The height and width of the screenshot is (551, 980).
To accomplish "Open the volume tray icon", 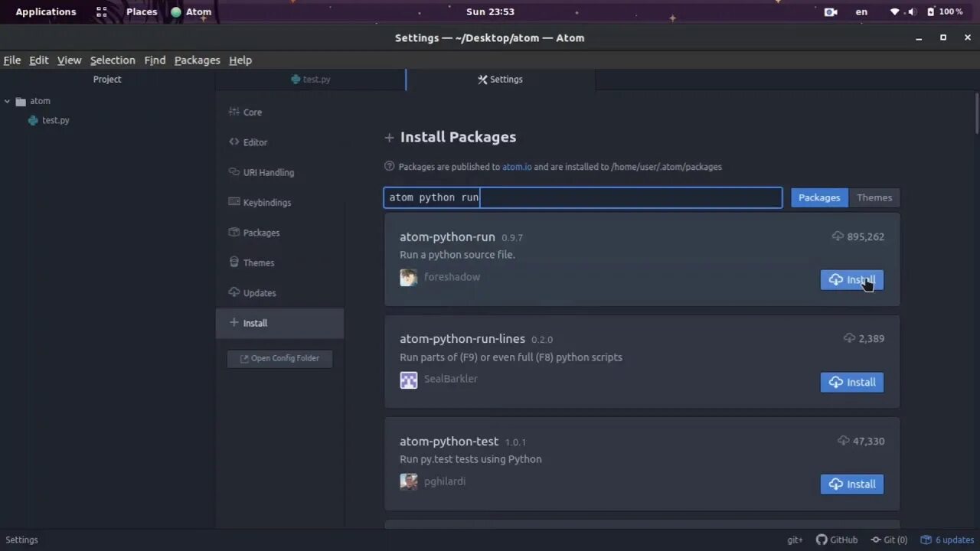I will click(911, 11).
